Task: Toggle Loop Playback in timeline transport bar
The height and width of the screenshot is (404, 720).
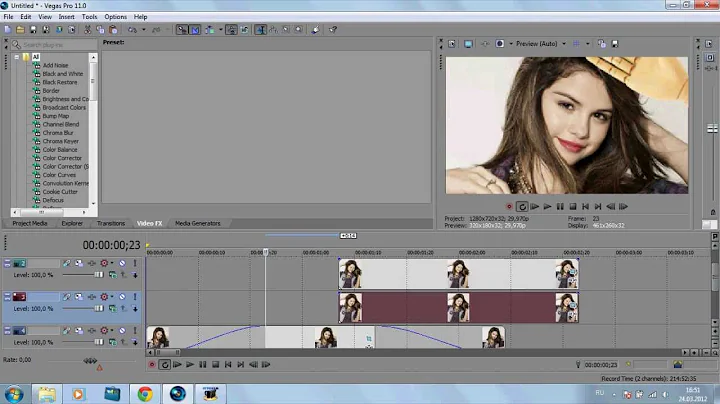Action: coord(164,365)
